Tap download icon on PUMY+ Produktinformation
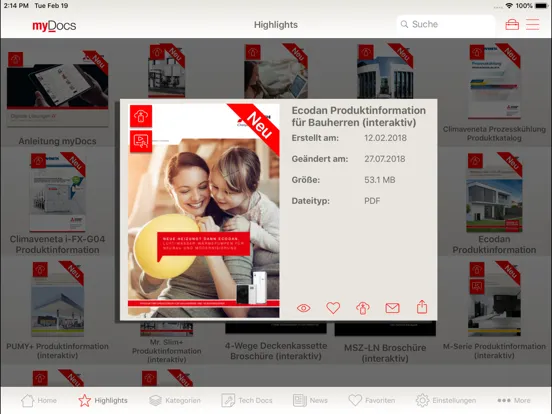The image size is (552, 414). [40, 270]
